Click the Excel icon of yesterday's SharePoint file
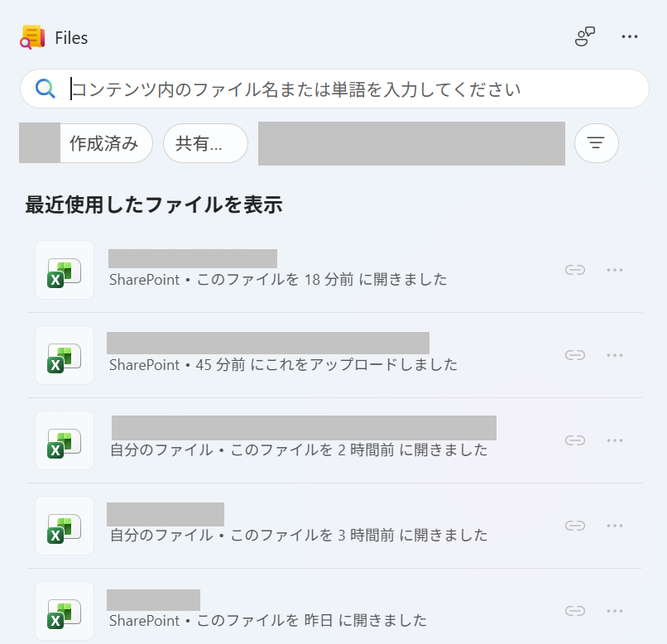The width and height of the screenshot is (667, 644). pos(65,610)
